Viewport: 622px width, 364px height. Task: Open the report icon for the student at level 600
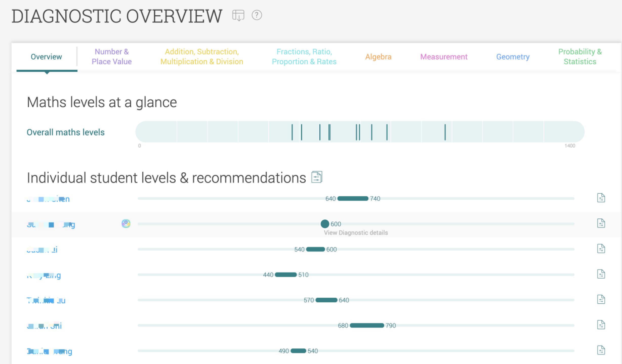tap(601, 223)
